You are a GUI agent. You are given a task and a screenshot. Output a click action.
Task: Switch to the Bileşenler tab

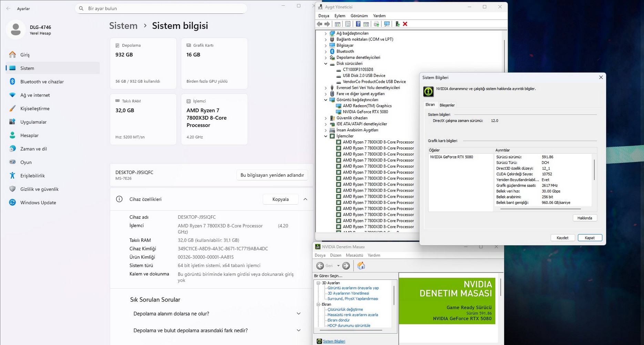click(447, 105)
